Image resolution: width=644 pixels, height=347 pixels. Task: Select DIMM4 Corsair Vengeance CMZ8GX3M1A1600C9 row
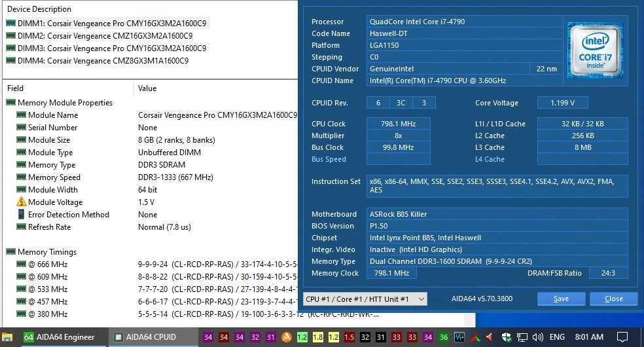[x=98, y=60]
